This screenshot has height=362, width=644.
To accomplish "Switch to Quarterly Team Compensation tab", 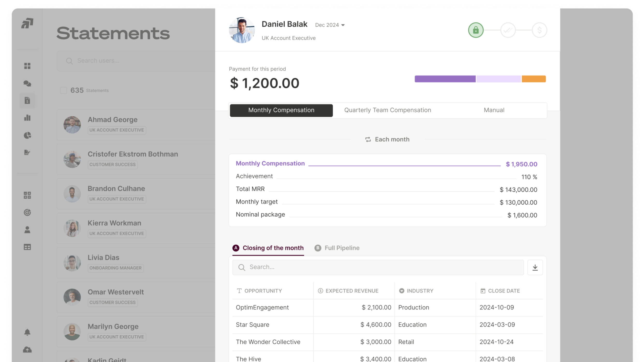I will click(x=387, y=110).
